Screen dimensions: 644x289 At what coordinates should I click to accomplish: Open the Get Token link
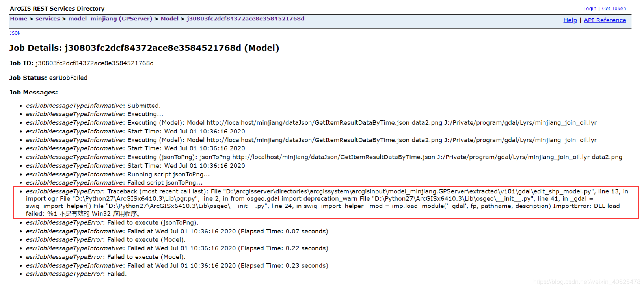(614, 9)
